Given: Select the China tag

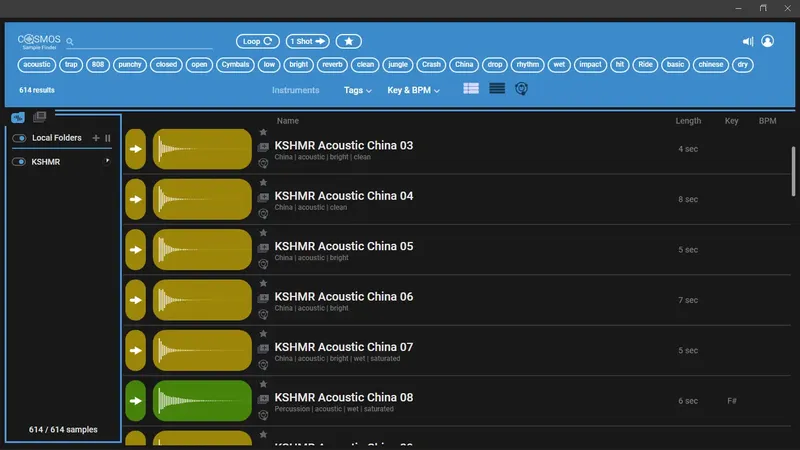Looking at the screenshot, I should click(x=464, y=65).
